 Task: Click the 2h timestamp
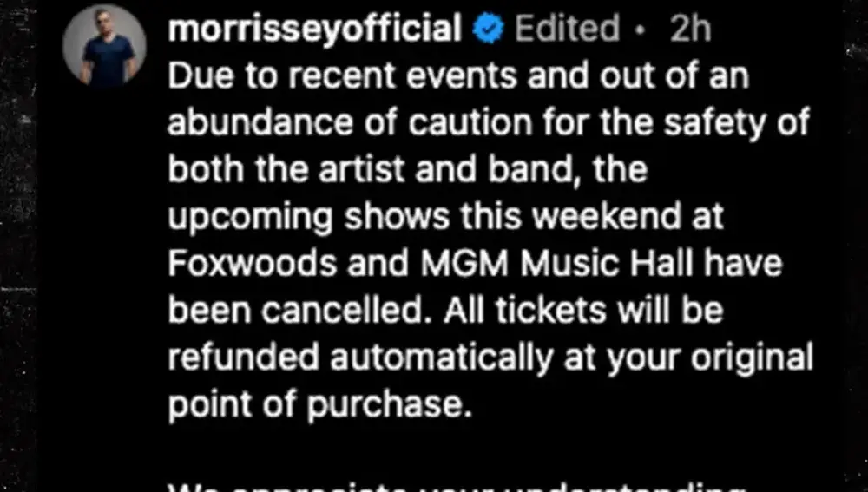(690, 28)
